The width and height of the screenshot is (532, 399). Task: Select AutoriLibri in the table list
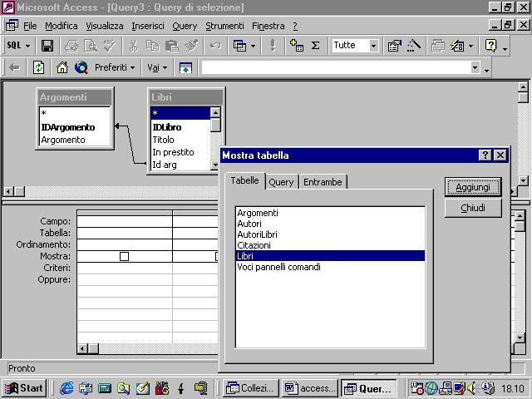coord(330,234)
